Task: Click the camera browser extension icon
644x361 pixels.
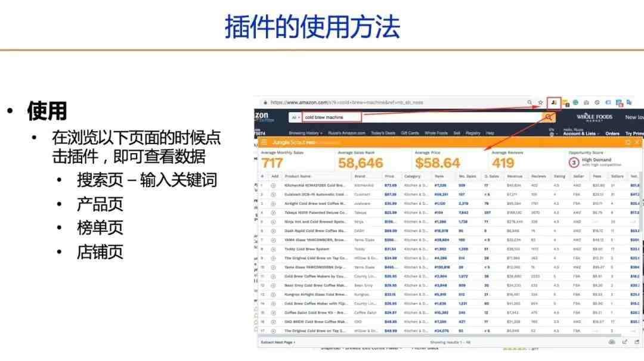Action: (586, 102)
